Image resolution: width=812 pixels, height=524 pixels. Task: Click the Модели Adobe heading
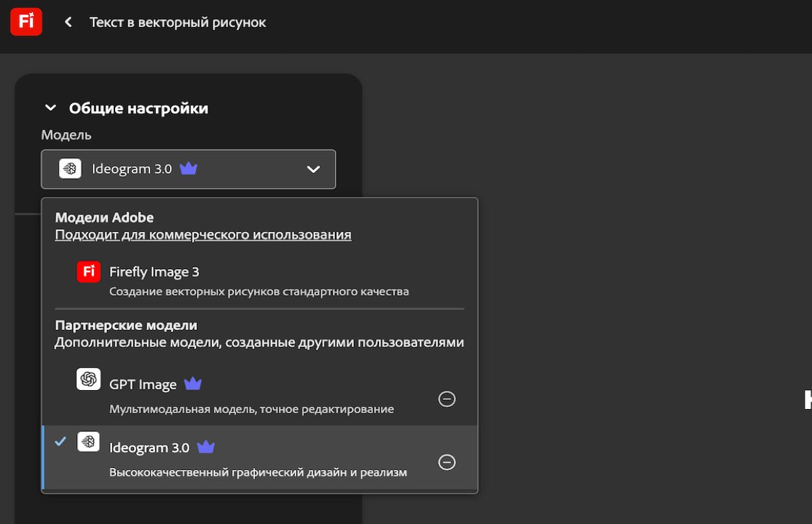(104, 218)
